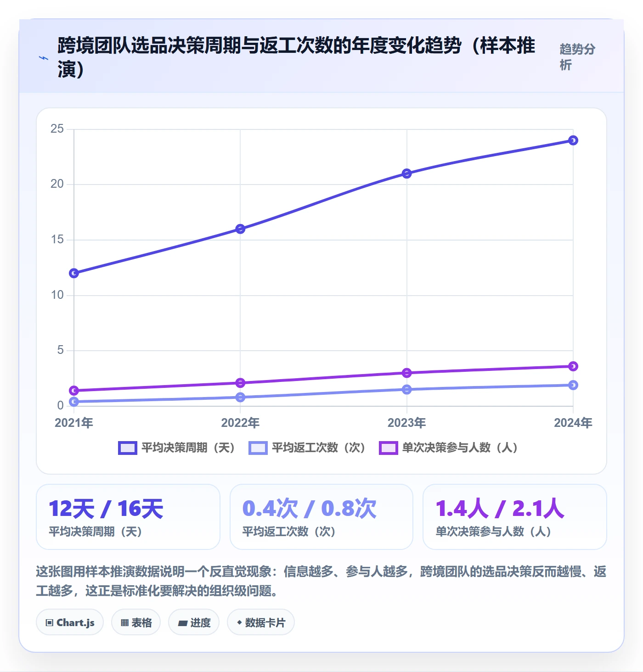Toggle the 单次决策参与人数（人）legend item
Image resolution: width=643 pixels, height=672 pixels.
pyautogui.click(x=449, y=448)
